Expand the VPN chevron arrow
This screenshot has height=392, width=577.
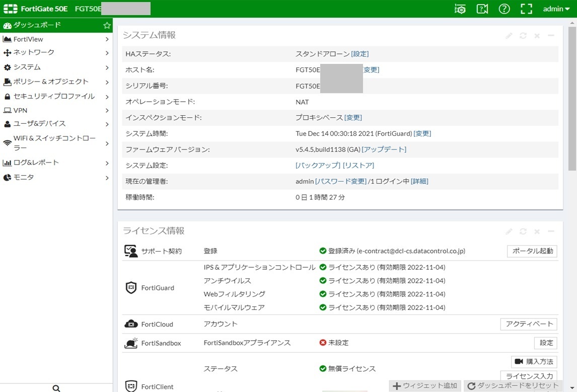tap(107, 110)
